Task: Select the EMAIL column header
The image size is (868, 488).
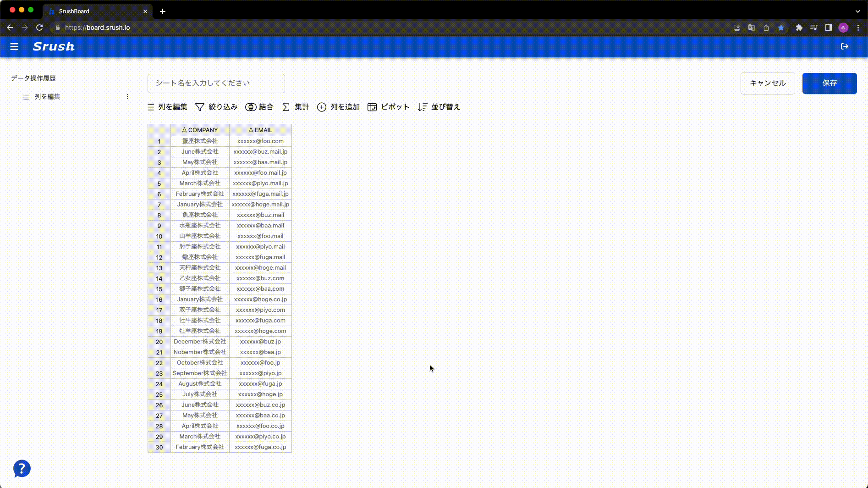Action: coord(260,130)
